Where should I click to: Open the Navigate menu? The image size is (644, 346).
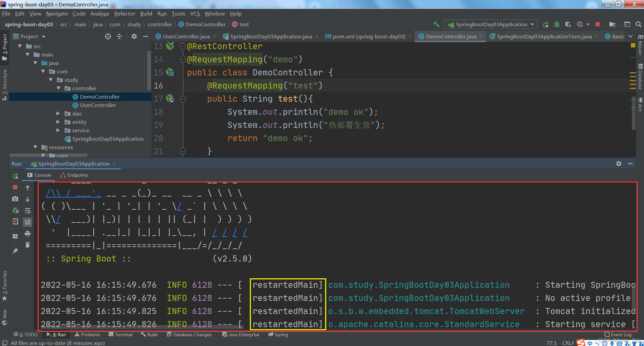[57, 14]
